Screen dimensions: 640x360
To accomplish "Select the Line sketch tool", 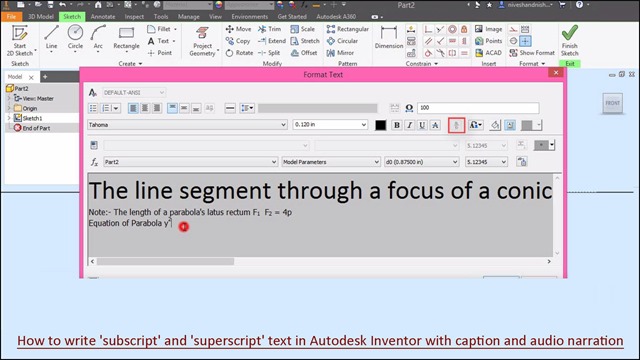I will point(51,37).
